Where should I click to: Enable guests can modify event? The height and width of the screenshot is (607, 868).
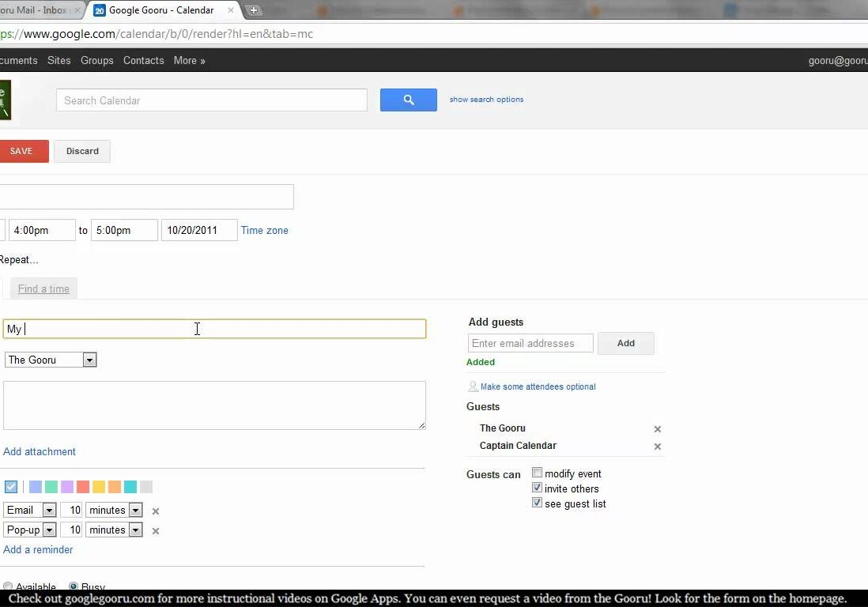tap(537, 473)
